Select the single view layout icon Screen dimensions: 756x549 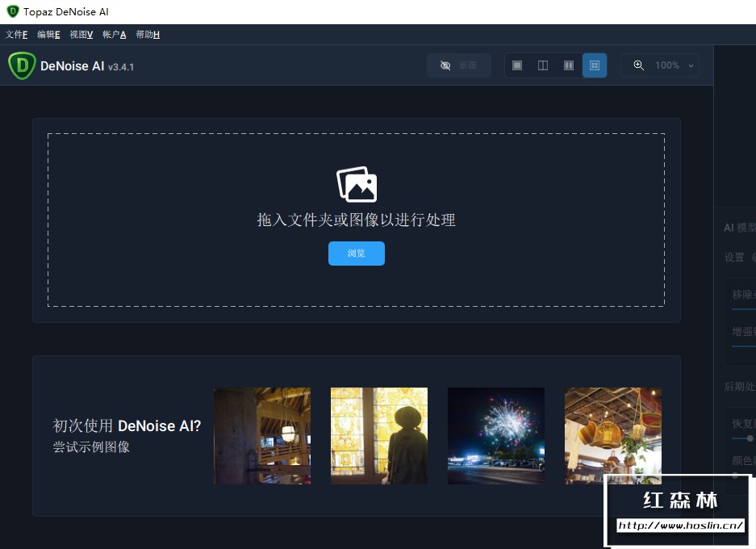[517, 65]
